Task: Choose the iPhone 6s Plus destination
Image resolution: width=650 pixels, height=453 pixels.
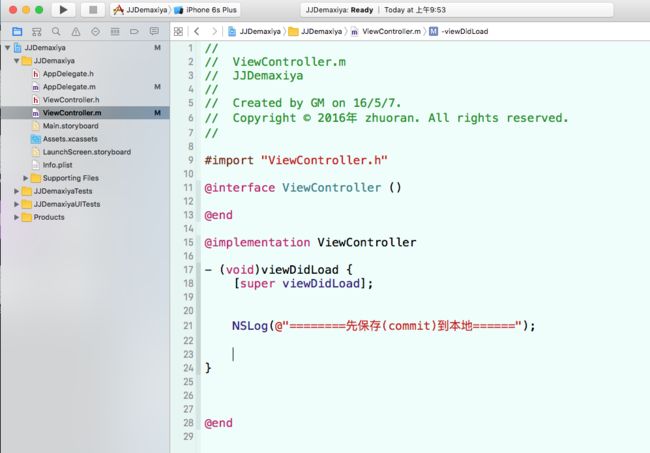Action: click(x=206, y=10)
